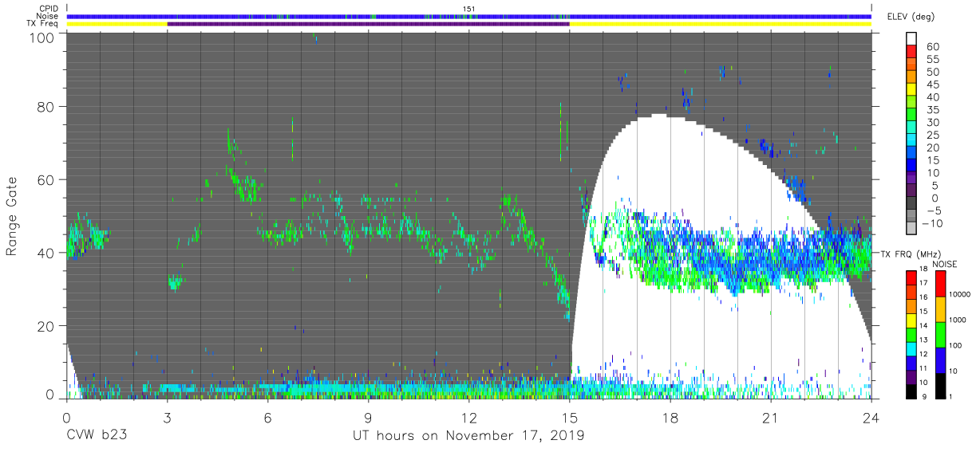The height and width of the screenshot is (452, 980).
Task: Click the y-axis tick label 100
Action: click(x=43, y=37)
